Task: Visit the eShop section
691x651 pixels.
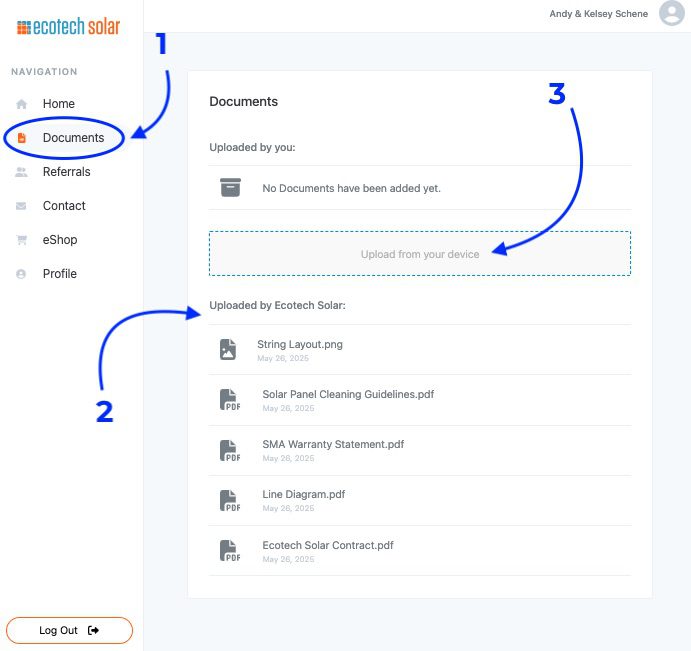Action: tap(60, 240)
